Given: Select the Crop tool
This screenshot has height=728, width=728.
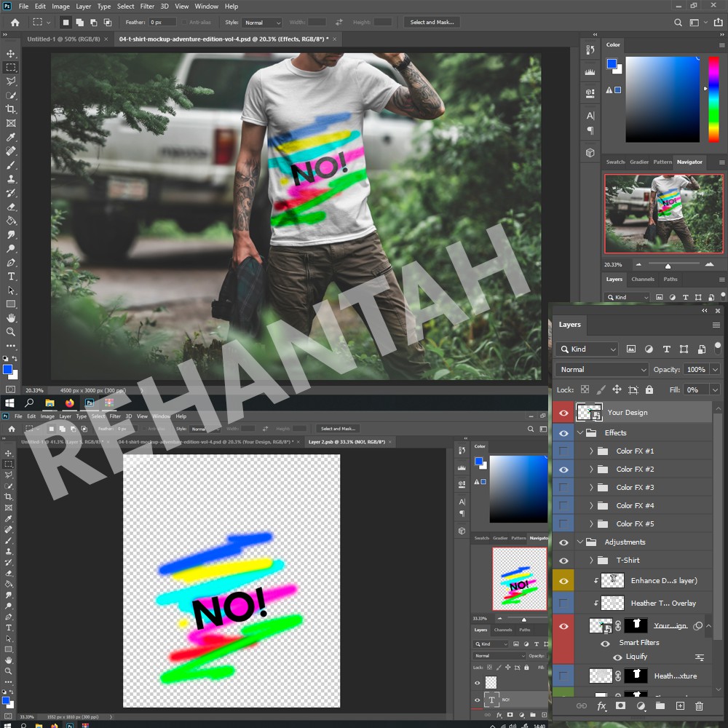Looking at the screenshot, I should (x=10, y=109).
